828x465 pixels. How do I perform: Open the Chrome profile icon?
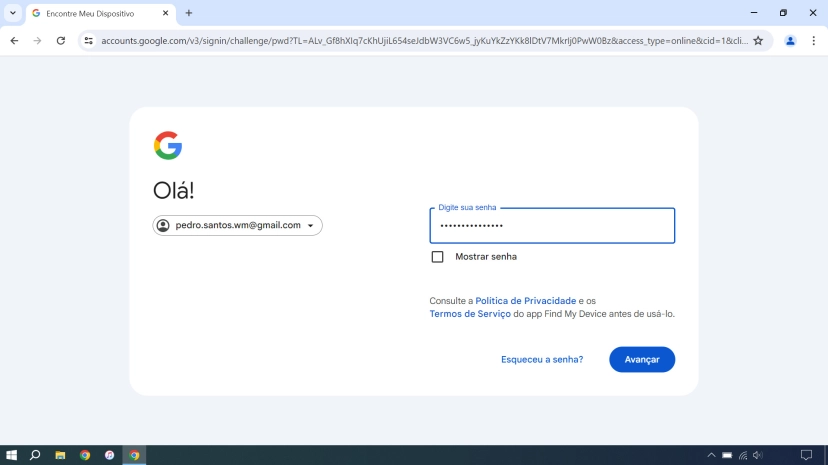pyautogui.click(x=790, y=41)
